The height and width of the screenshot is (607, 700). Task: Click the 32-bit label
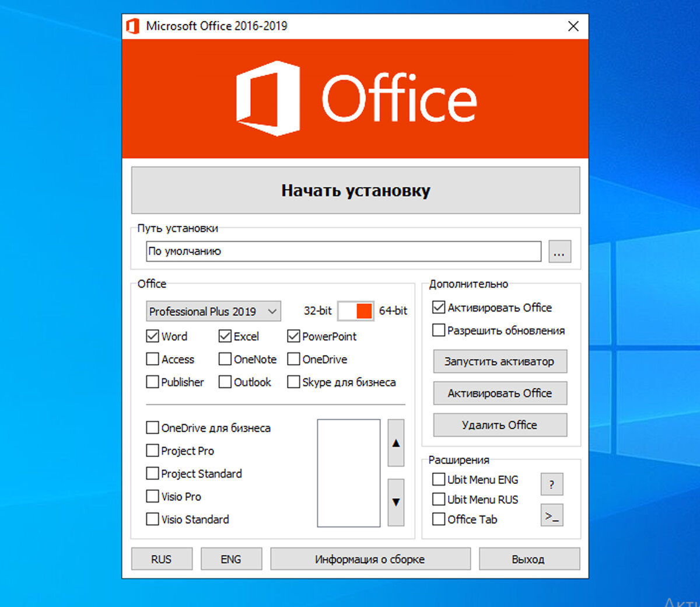pyautogui.click(x=317, y=311)
